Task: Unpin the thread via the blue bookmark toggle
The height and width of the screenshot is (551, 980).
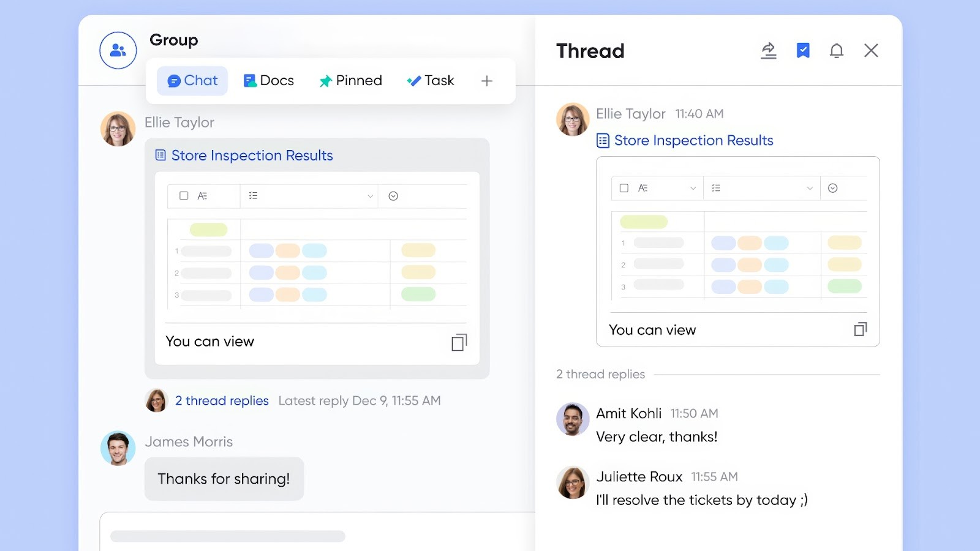Action: (802, 51)
